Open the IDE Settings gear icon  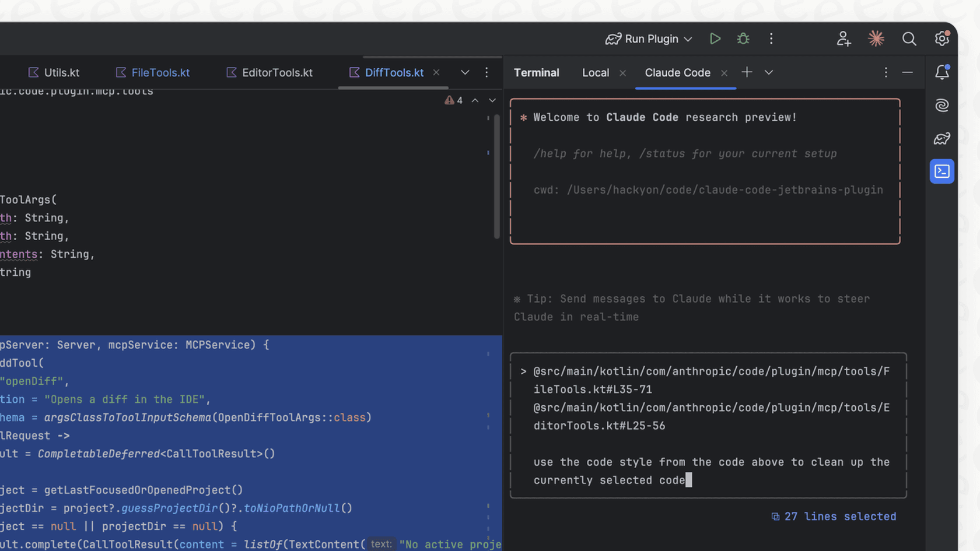pyautogui.click(x=942, y=38)
